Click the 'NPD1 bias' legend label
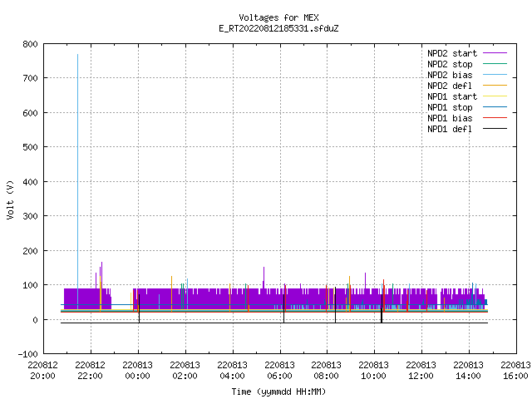 450,118
